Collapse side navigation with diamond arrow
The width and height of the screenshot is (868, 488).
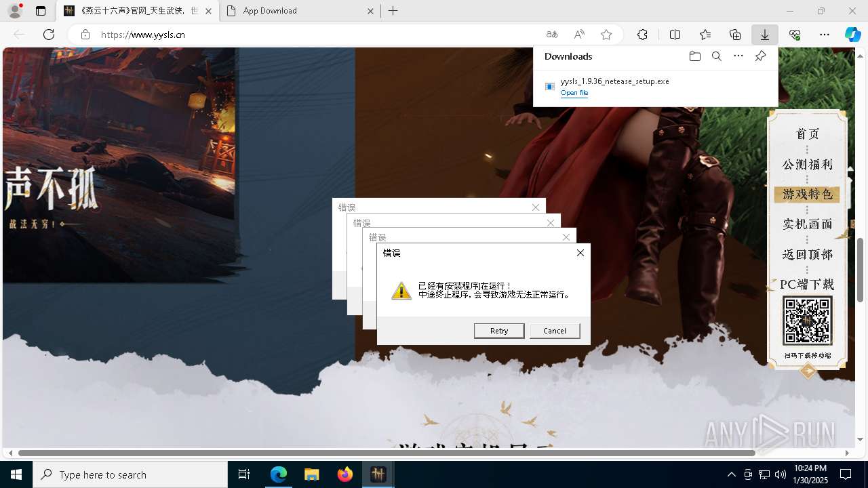808,371
